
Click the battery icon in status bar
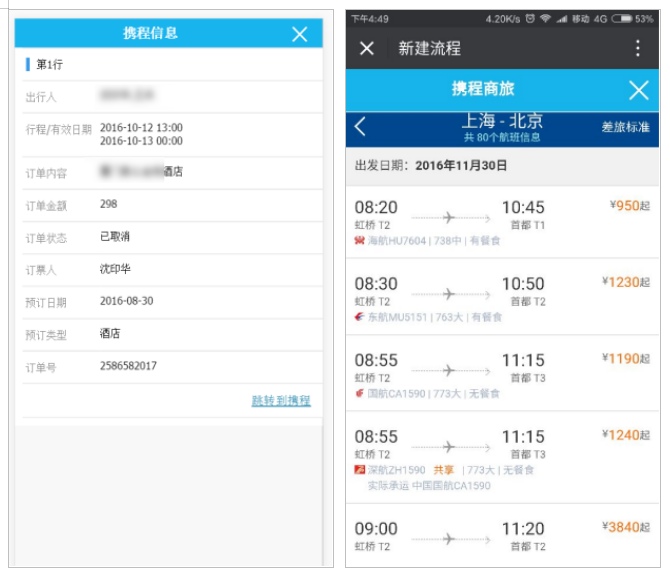(621, 19)
